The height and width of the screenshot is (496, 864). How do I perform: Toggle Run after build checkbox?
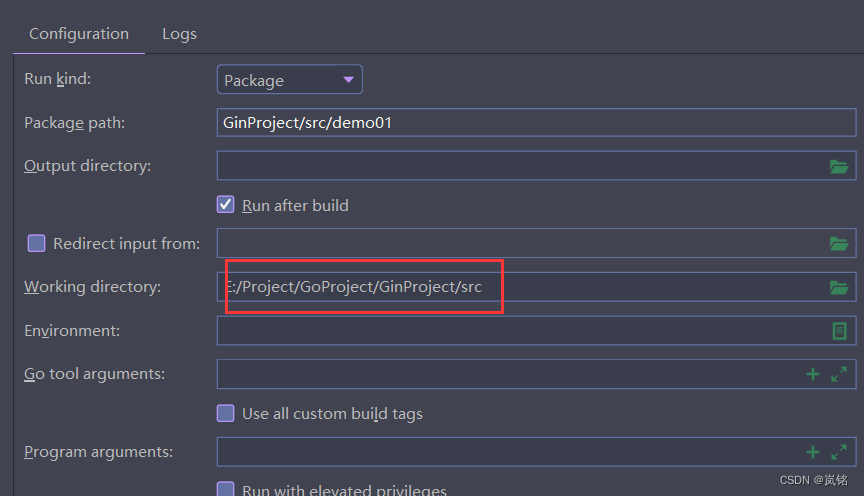tap(225, 204)
